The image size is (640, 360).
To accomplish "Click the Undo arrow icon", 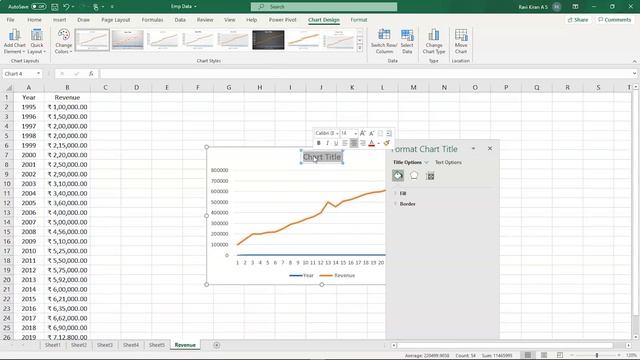I will point(67,7).
